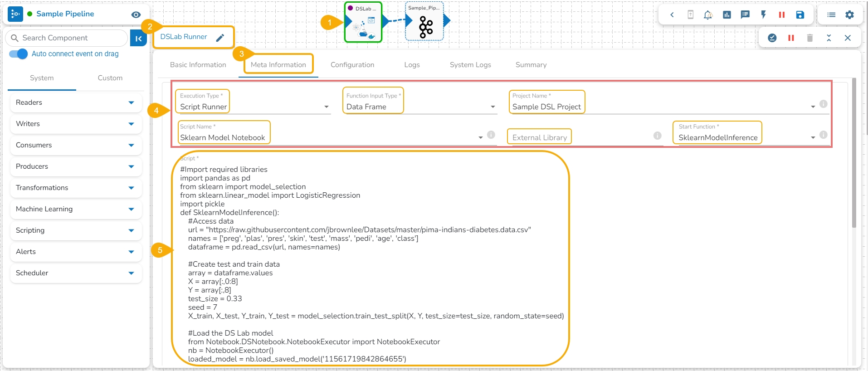Expand the Writers component group

tap(76, 124)
